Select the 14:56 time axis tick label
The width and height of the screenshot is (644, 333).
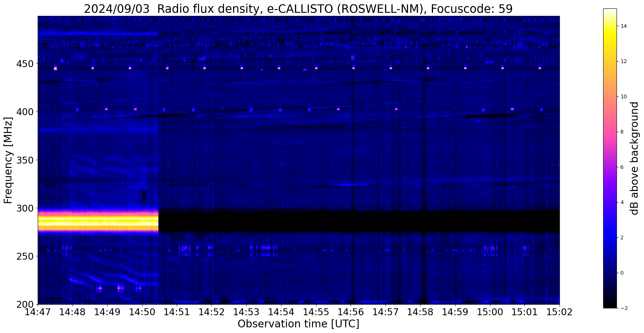[351, 312]
